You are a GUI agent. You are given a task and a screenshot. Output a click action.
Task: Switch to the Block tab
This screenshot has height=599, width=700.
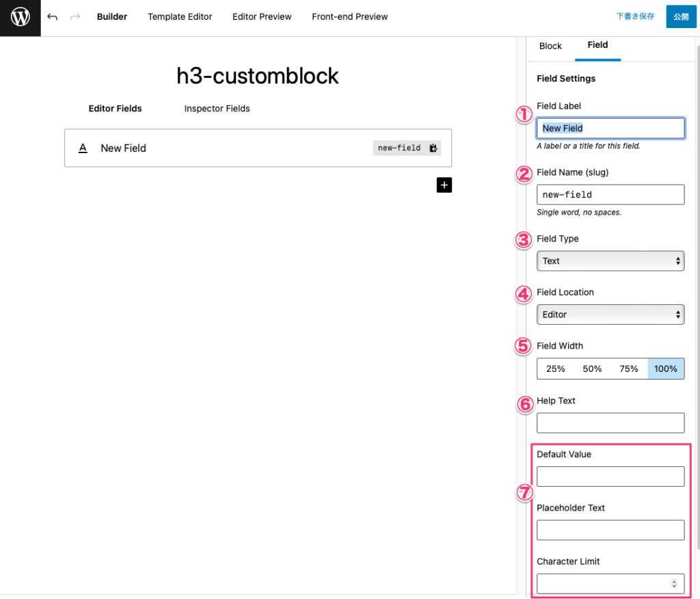pyautogui.click(x=550, y=46)
